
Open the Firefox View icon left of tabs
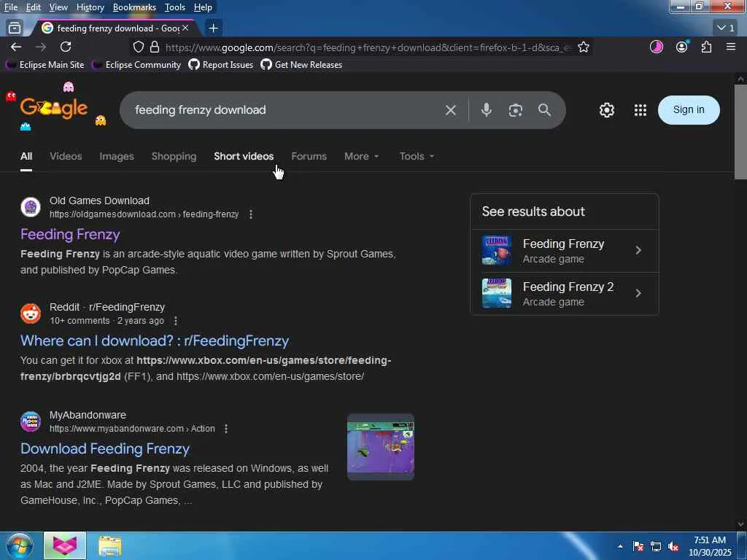tap(15, 28)
